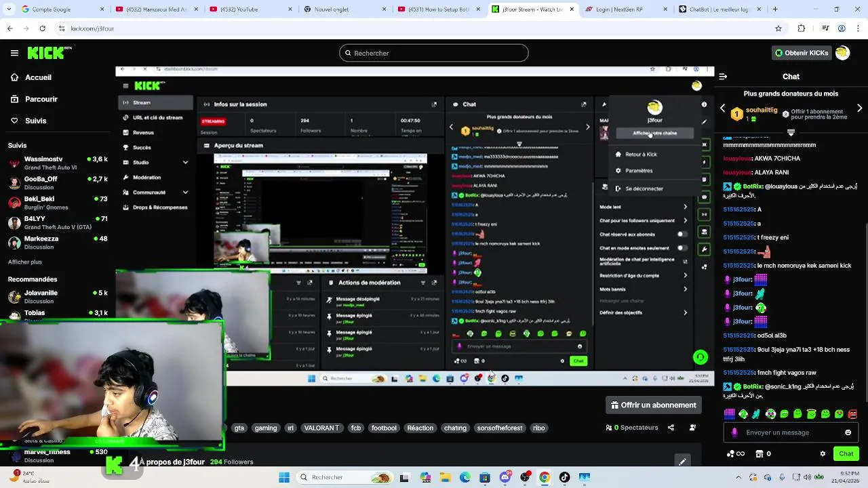Select the gta tag

pyautogui.click(x=239, y=428)
